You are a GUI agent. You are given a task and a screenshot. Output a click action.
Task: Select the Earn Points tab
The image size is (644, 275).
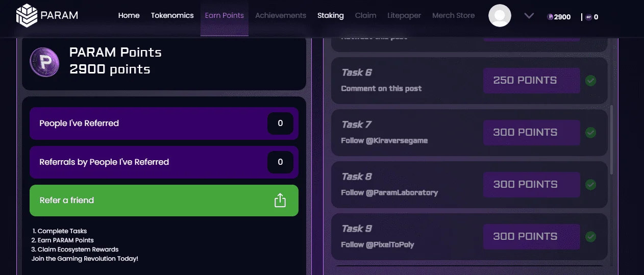[x=225, y=15]
